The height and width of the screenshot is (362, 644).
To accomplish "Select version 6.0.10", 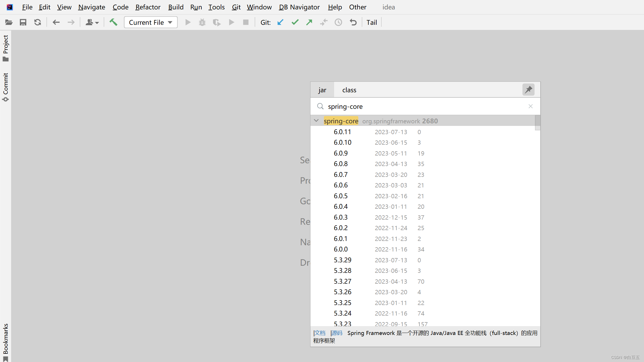I will pyautogui.click(x=423, y=142).
